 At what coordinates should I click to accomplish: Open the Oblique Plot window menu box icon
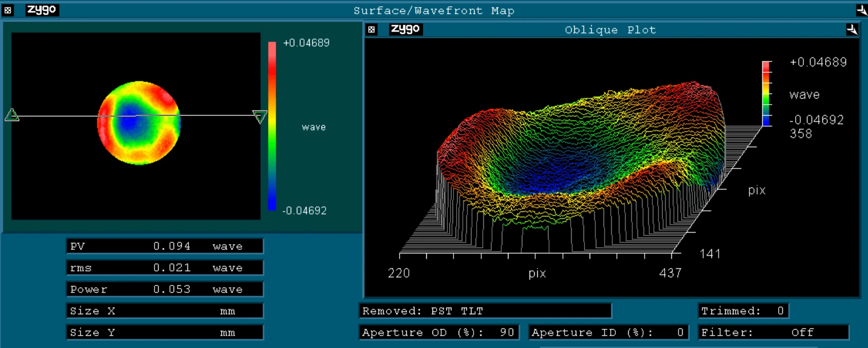pyautogui.click(x=372, y=30)
